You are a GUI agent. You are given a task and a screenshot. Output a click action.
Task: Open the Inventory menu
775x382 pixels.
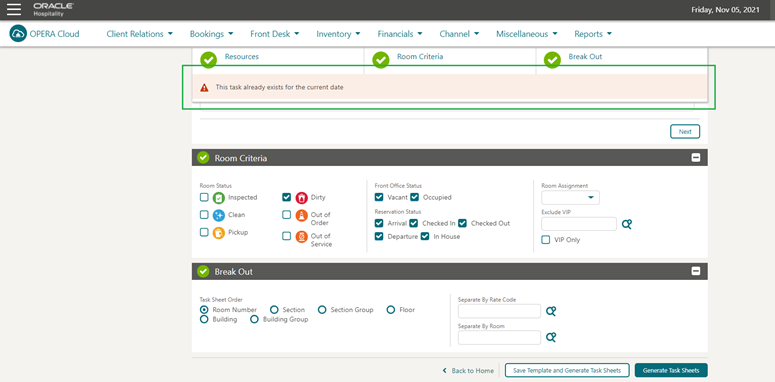pos(339,34)
